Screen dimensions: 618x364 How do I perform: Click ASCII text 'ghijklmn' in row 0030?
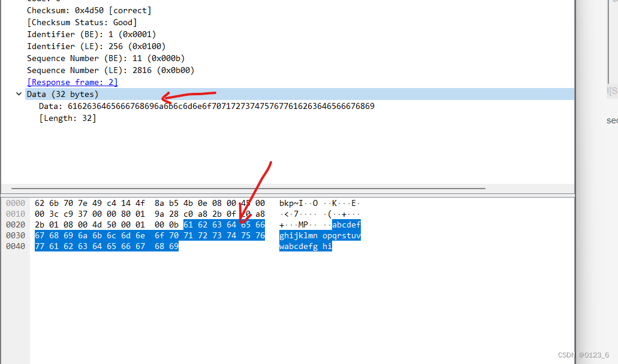[x=299, y=235]
